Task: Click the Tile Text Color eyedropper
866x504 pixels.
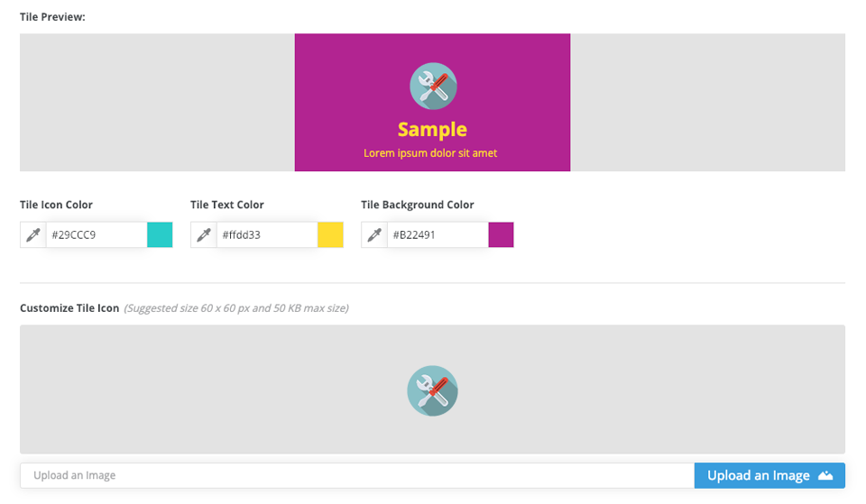Action: (204, 235)
